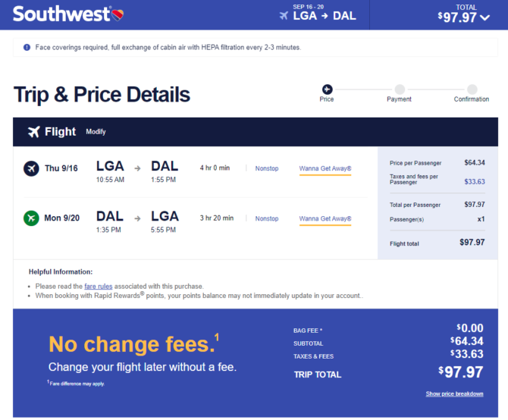
Task: Open the fare rules link
Action: coord(98,287)
